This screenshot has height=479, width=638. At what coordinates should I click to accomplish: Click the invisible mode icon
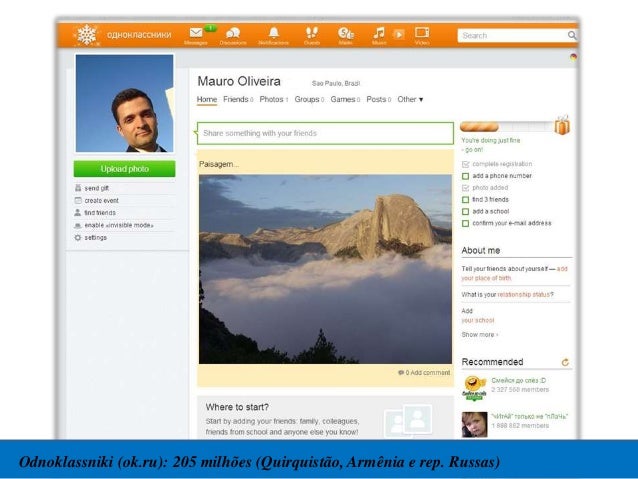(x=78, y=225)
